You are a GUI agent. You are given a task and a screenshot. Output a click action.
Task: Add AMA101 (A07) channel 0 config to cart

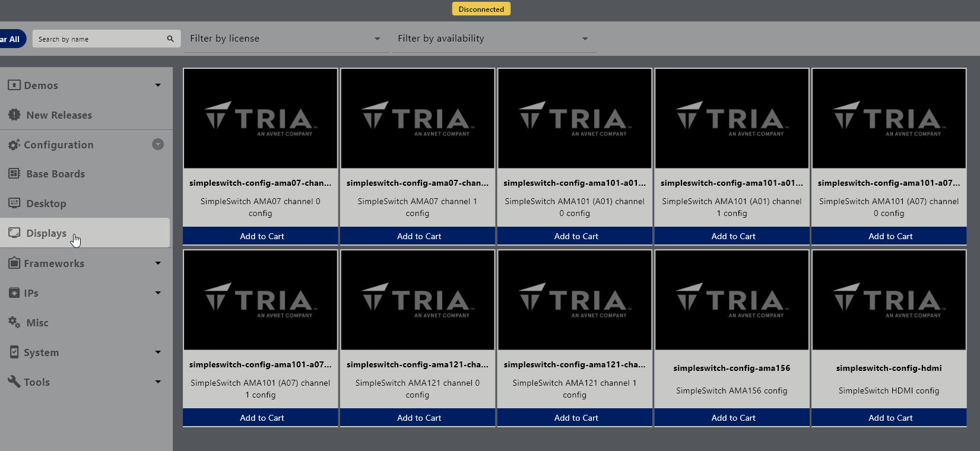click(x=889, y=236)
